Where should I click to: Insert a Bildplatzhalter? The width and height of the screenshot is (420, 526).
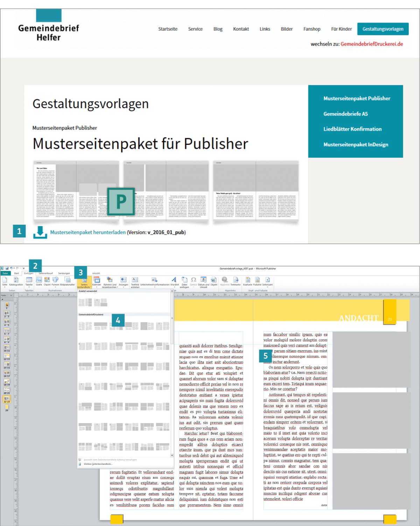68,281
